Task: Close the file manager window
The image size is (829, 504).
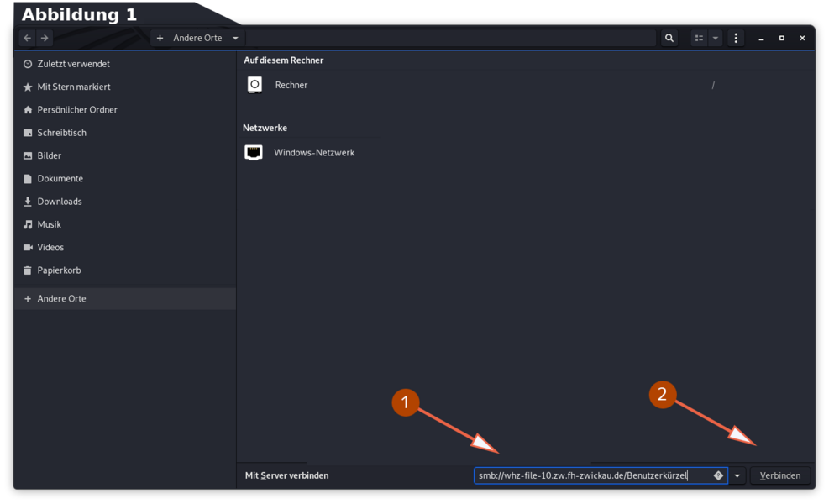Action: [x=802, y=38]
